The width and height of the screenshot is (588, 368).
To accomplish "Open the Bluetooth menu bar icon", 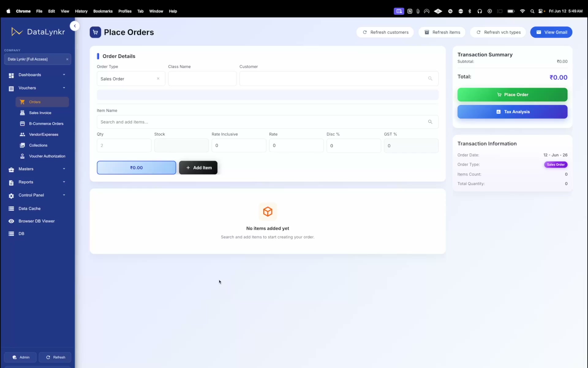I will coord(470,11).
